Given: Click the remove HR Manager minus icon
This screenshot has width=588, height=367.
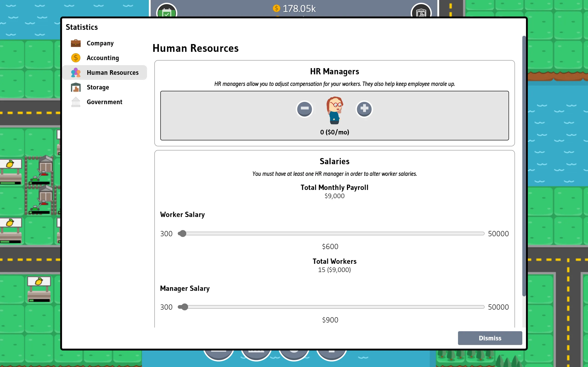Looking at the screenshot, I should click(304, 109).
